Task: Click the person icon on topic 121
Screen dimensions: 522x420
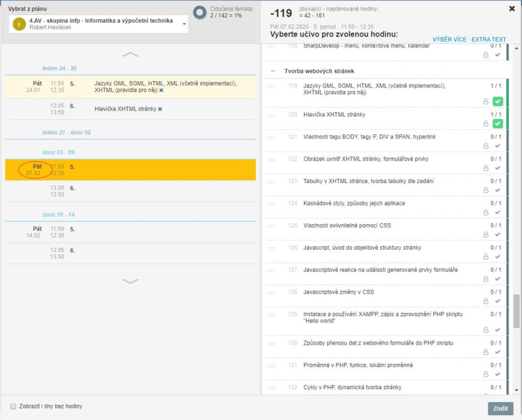Action: tap(486, 146)
